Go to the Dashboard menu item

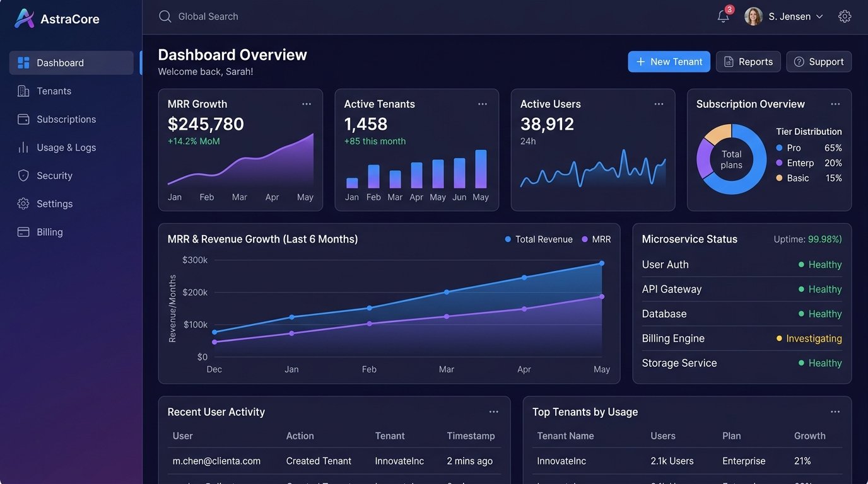71,63
